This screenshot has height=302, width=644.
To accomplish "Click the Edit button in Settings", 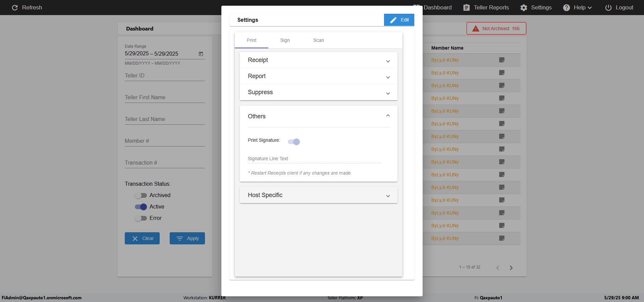I will [399, 20].
